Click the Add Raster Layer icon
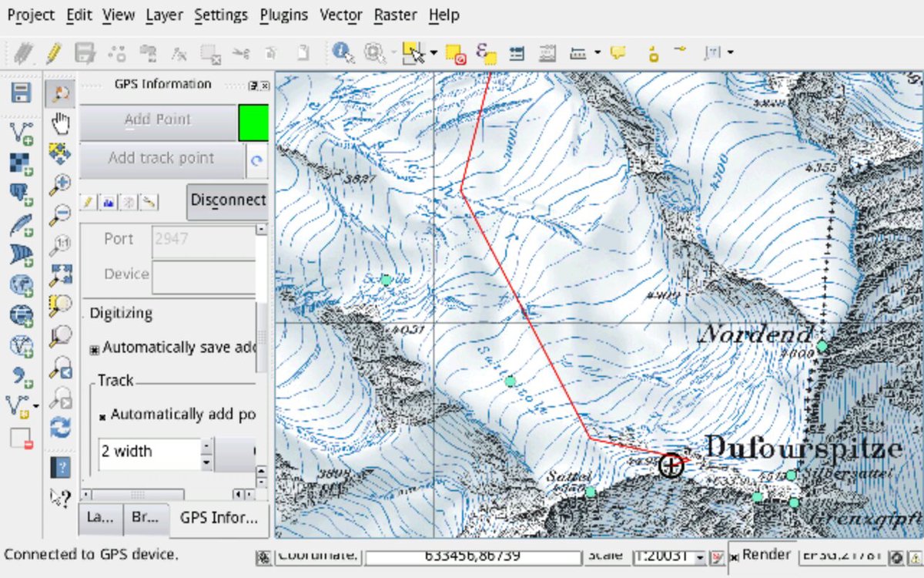The image size is (924, 578). coord(21,163)
